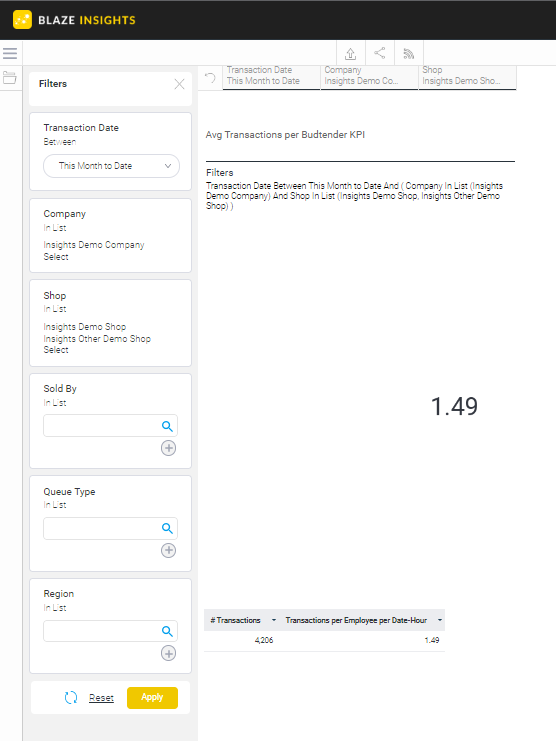
Task: Click the 1.49 KPI value
Action: [454, 406]
